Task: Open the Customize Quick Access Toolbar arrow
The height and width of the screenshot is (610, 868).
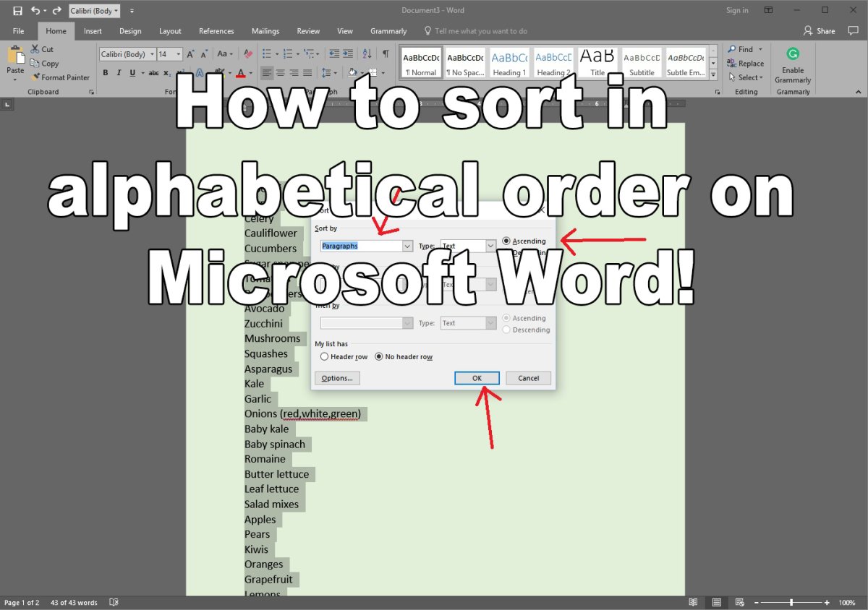Action: [x=132, y=11]
